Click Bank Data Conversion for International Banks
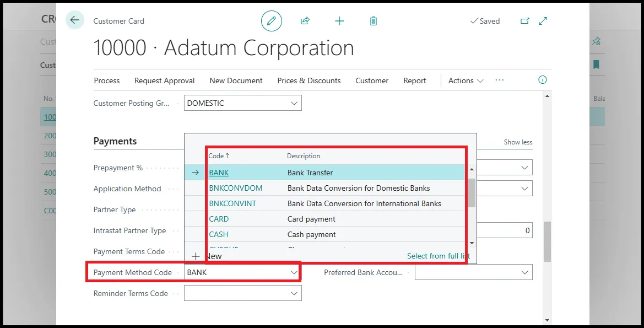 click(364, 203)
